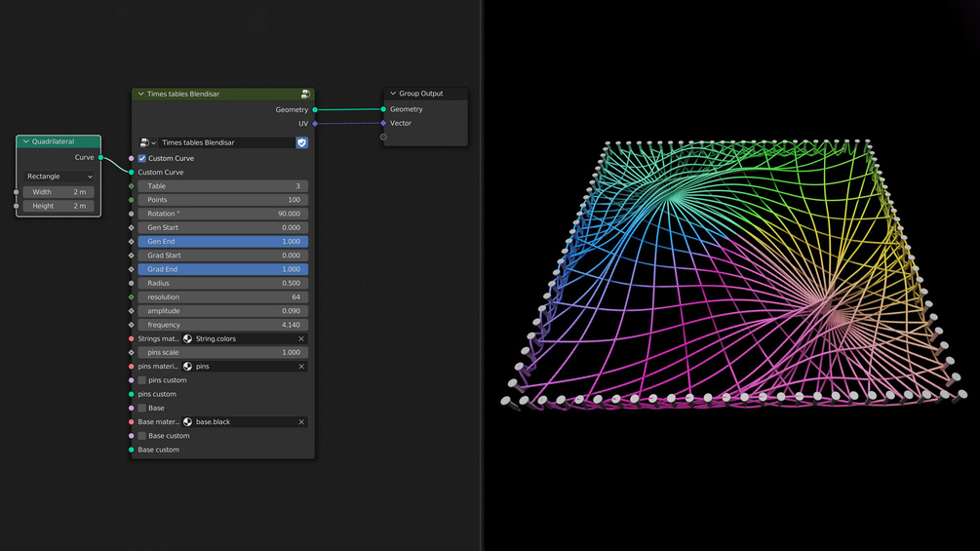Enable the Base custom checkbox
The width and height of the screenshot is (980, 551).
141,436
